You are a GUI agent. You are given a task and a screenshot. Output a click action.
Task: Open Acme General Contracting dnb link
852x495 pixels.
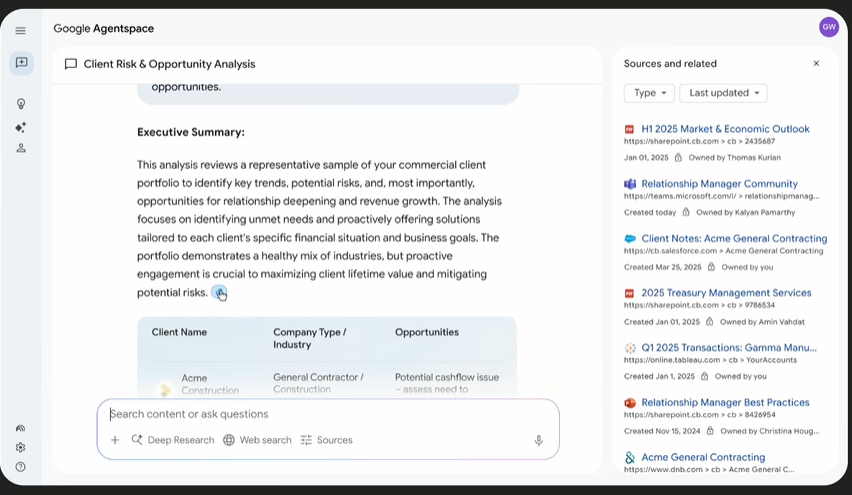[x=703, y=458]
